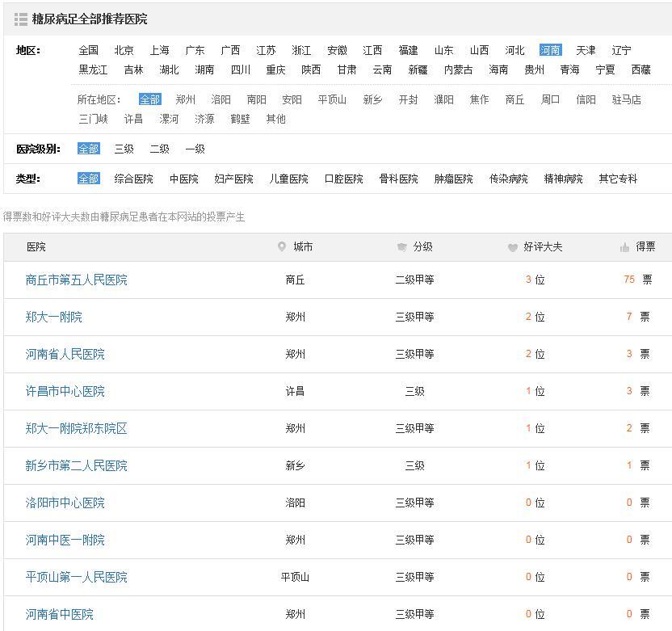Image resolution: width=672 pixels, height=631 pixels.
Task: Switch region to 北京
Action: click(x=124, y=50)
